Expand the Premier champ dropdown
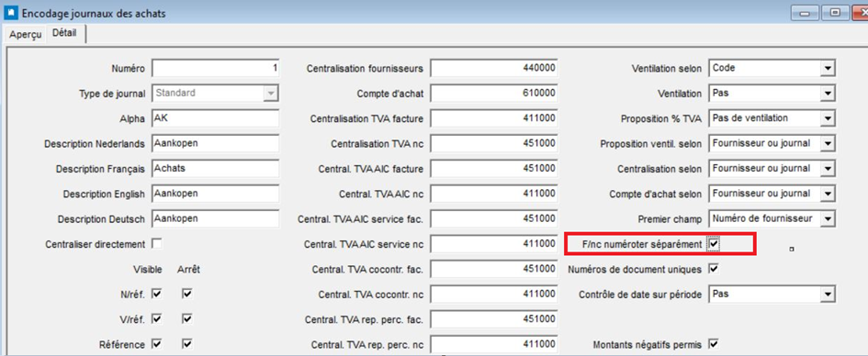868x356 pixels. tap(827, 219)
